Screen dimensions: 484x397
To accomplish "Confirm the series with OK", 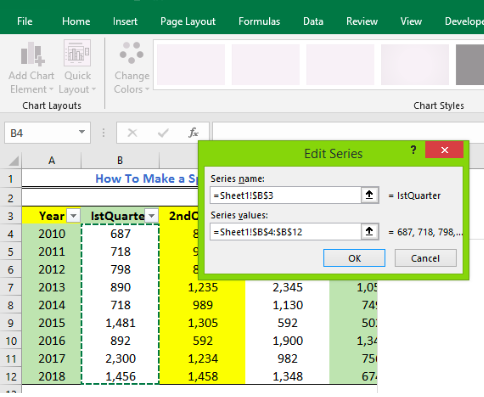I will tap(354, 258).
